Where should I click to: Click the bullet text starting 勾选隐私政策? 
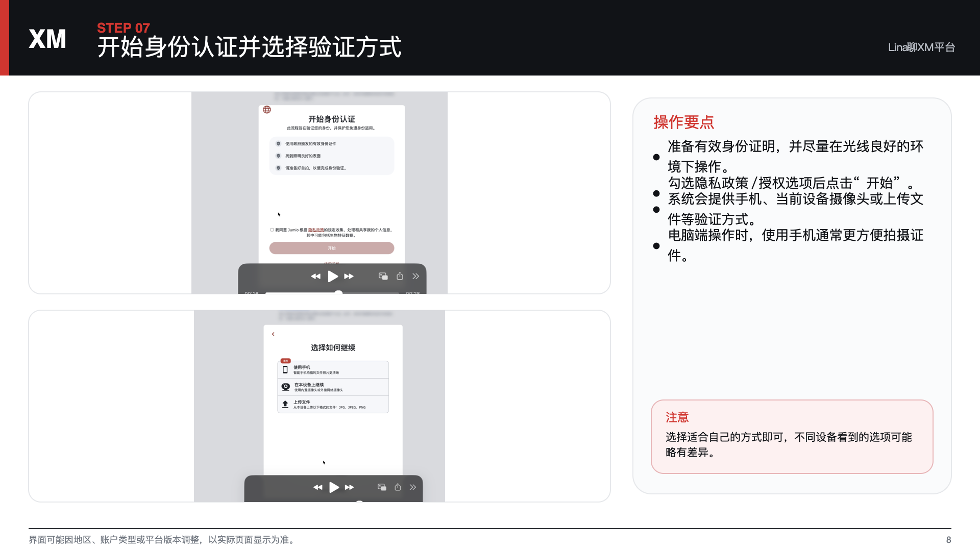click(x=792, y=183)
